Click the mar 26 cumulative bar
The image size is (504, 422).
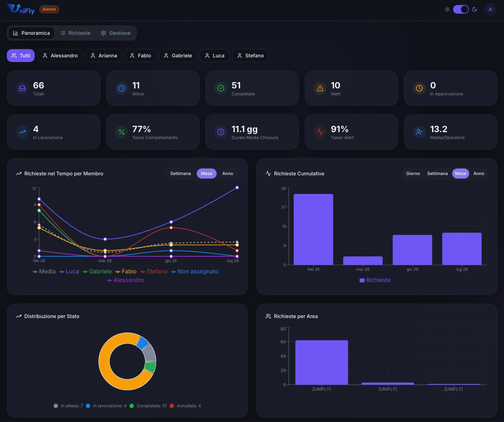point(363,261)
